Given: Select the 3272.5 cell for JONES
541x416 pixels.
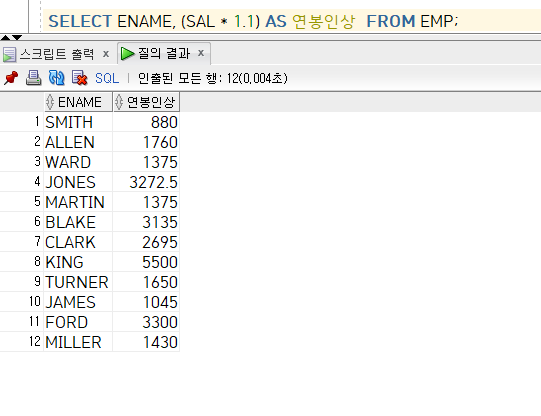Looking at the screenshot, I should (146, 182).
